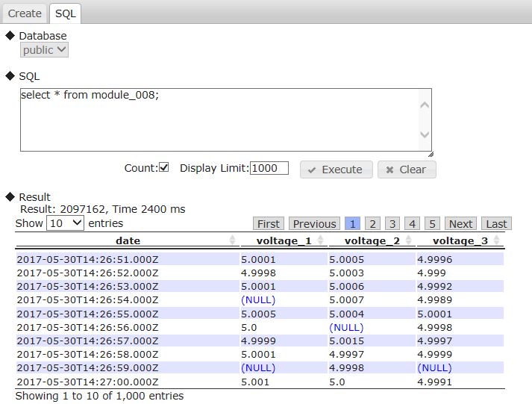Screen dimensions: 532x404
Task: Open results page 3
Action: pos(392,224)
